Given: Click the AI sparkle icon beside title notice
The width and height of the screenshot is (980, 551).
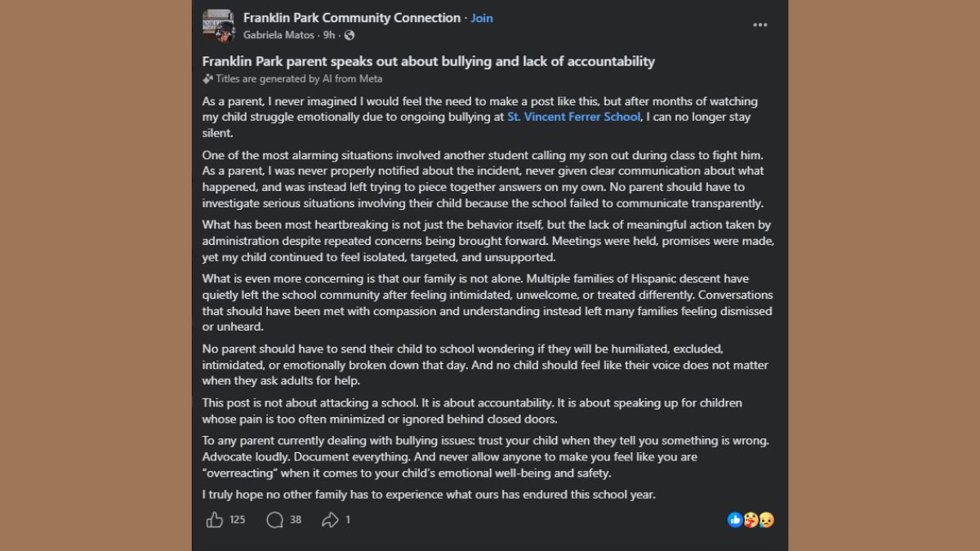Looking at the screenshot, I should [208, 79].
